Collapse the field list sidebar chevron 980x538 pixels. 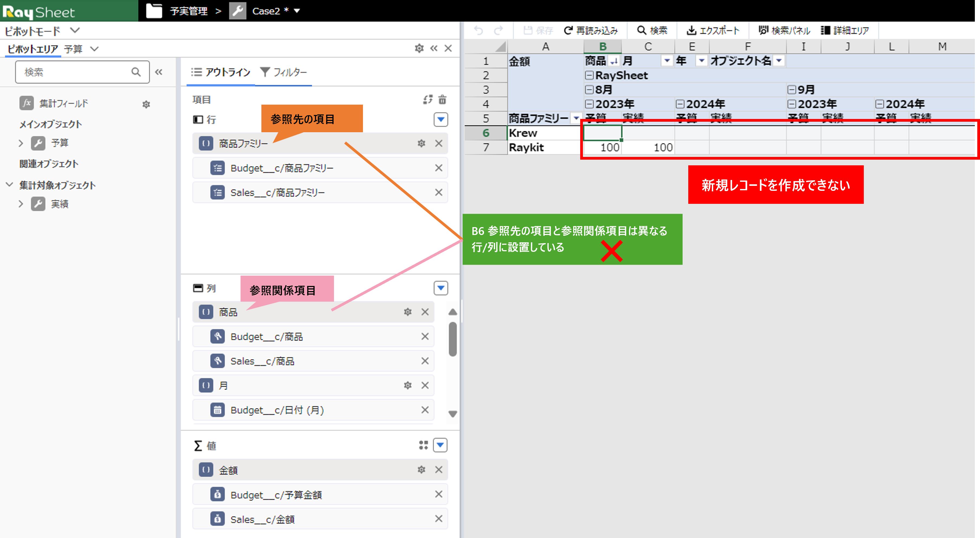(159, 72)
